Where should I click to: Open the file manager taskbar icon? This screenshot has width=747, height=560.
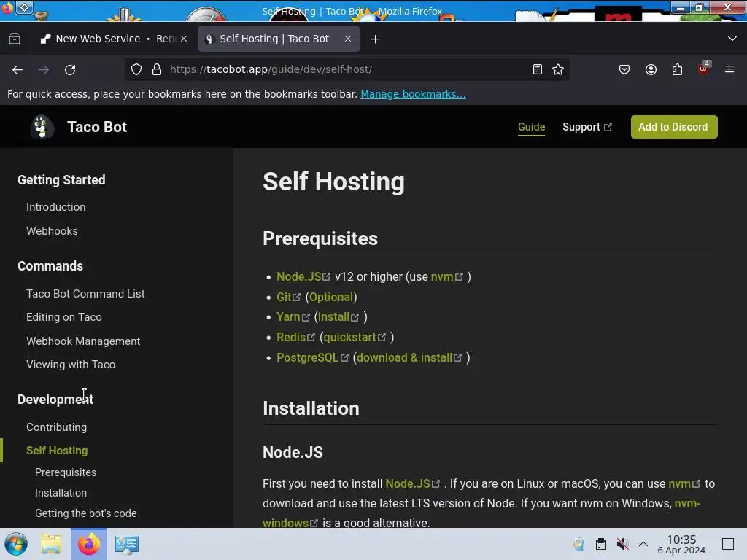(x=51, y=544)
